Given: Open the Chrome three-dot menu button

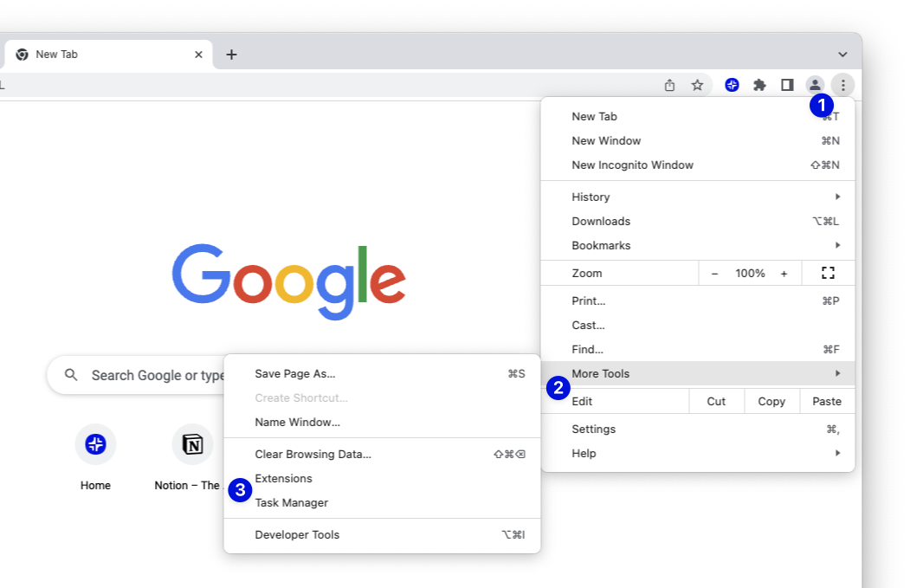Looking at the screenshot, I should click(x=842, y=86).
